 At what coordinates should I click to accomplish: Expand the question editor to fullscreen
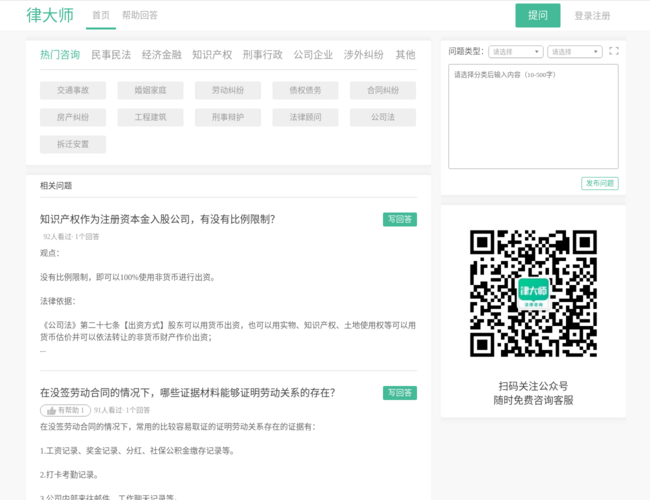(x=613, y=51)
